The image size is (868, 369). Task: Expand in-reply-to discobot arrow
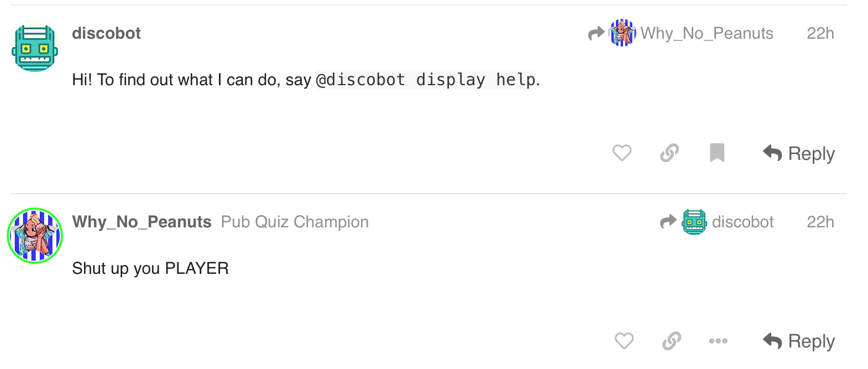point(668,222)
